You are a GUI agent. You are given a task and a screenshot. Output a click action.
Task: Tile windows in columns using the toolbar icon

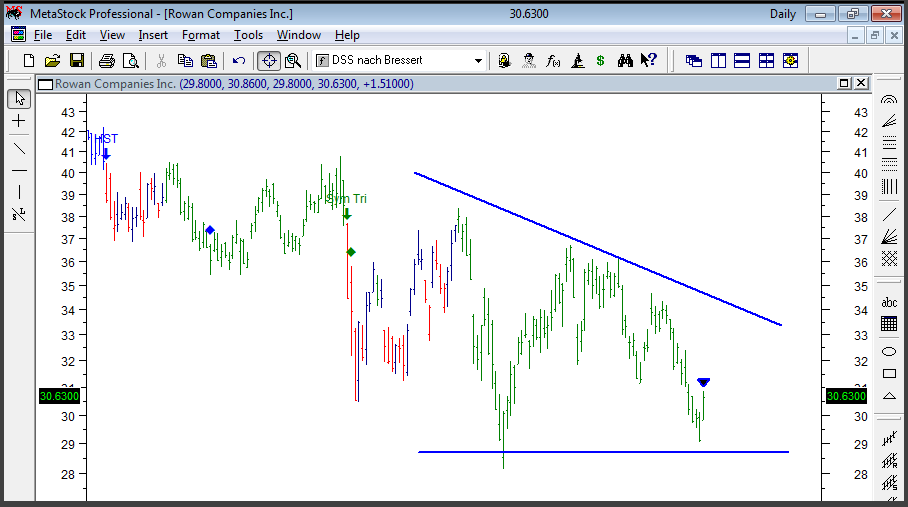pyautogui.click(x=718, y=60)
